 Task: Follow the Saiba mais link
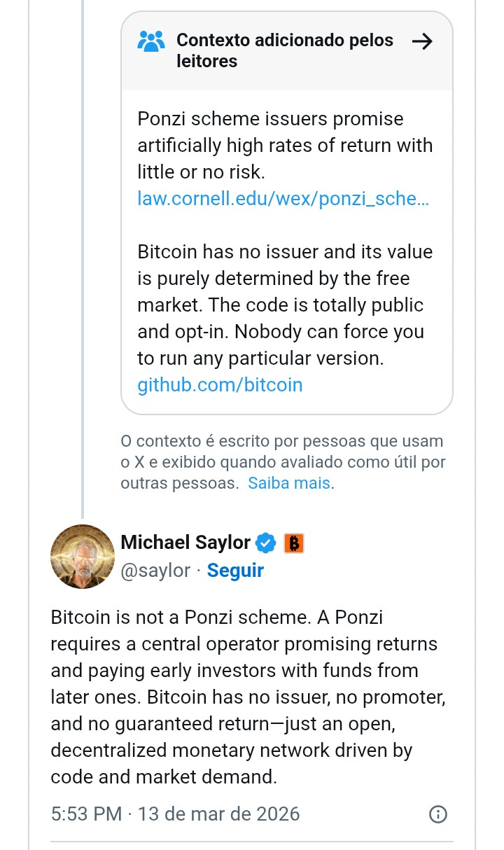coord(289,483)
